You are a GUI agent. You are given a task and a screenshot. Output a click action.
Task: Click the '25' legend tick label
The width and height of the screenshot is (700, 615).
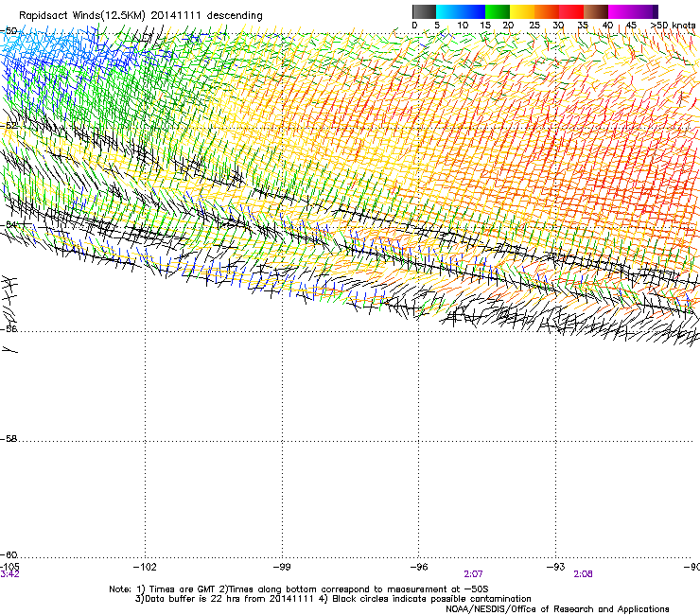click(x=534, y=26)
